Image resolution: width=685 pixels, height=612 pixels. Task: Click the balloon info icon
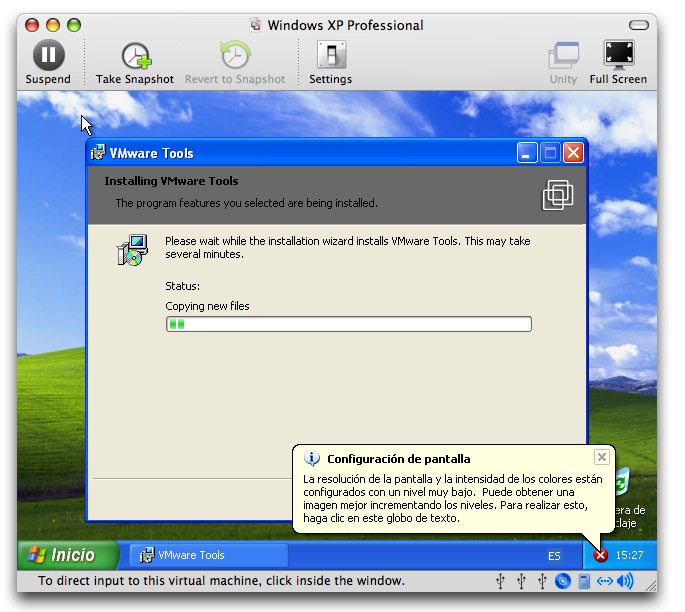coord(312,459)
